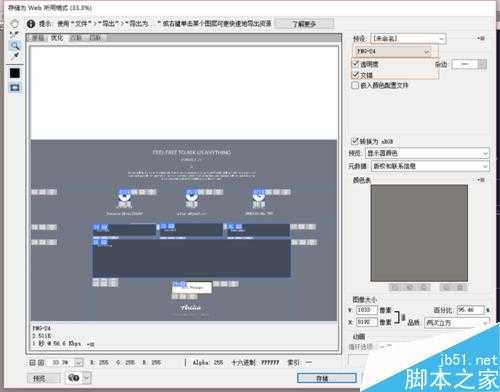This screenshot has width=500, height=392.
Task: Click the first color table icon below palette
Action: 395,287
